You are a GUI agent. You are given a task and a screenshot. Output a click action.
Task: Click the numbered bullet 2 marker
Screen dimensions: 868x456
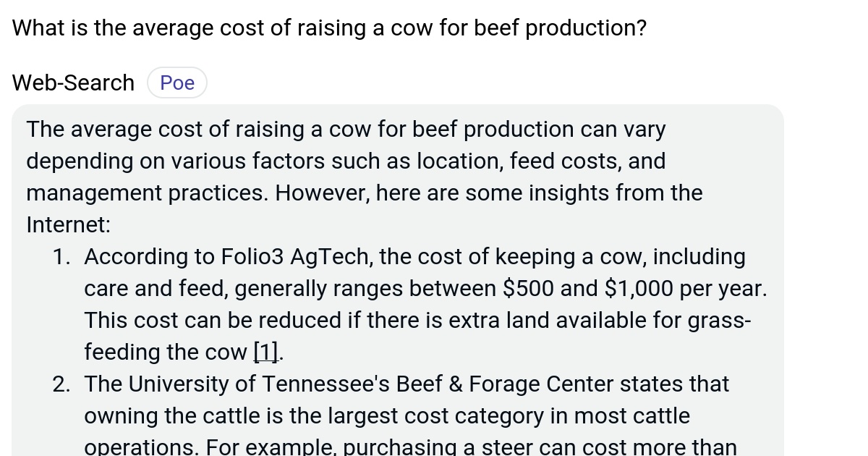coord(61,384)
